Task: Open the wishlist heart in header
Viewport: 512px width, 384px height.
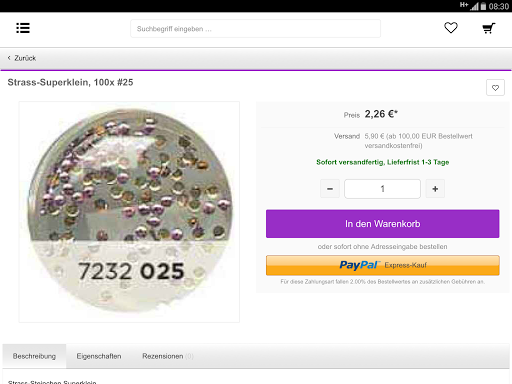Action: coord(451,28)
